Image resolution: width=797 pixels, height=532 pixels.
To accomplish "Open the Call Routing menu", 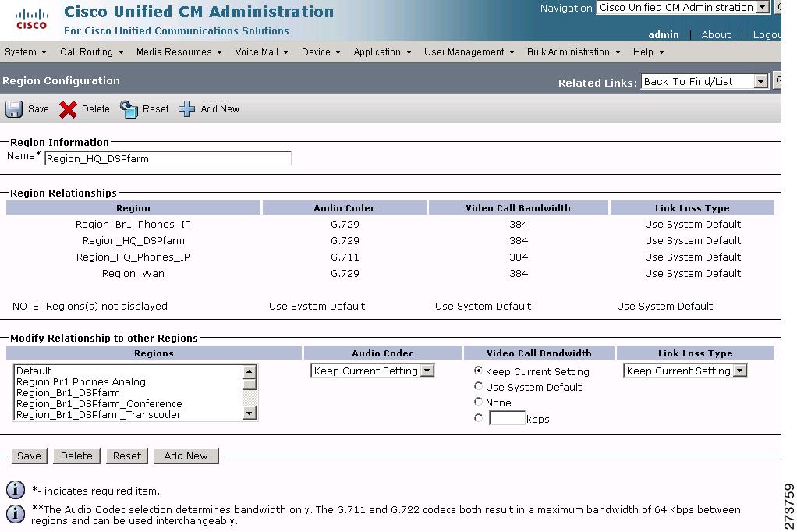I will tap(91, 52).
